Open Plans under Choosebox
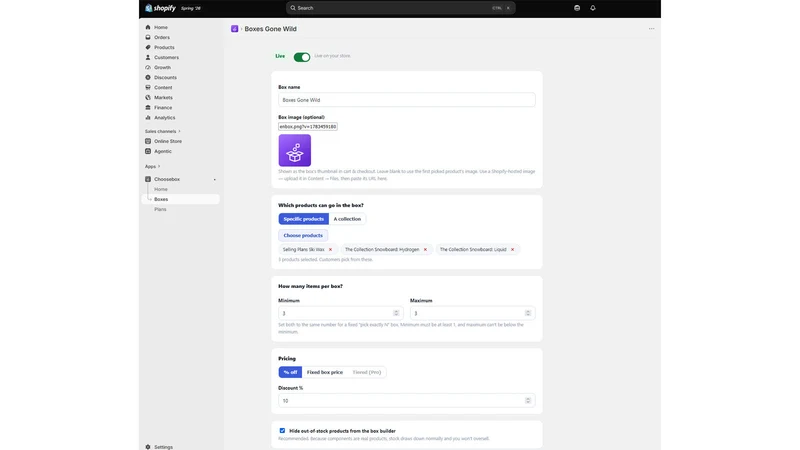The height and width of the screenshot is (450, 800). click(x=160, y=209)
